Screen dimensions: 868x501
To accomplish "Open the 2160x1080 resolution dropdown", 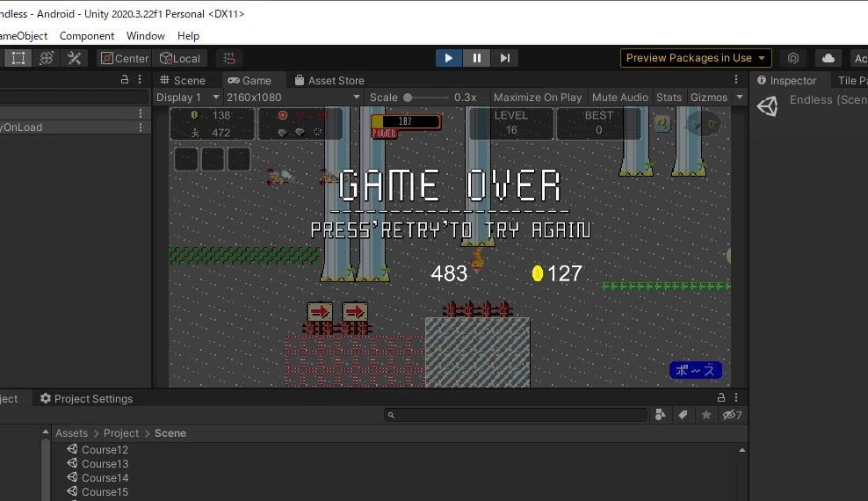I will (293, 97).
